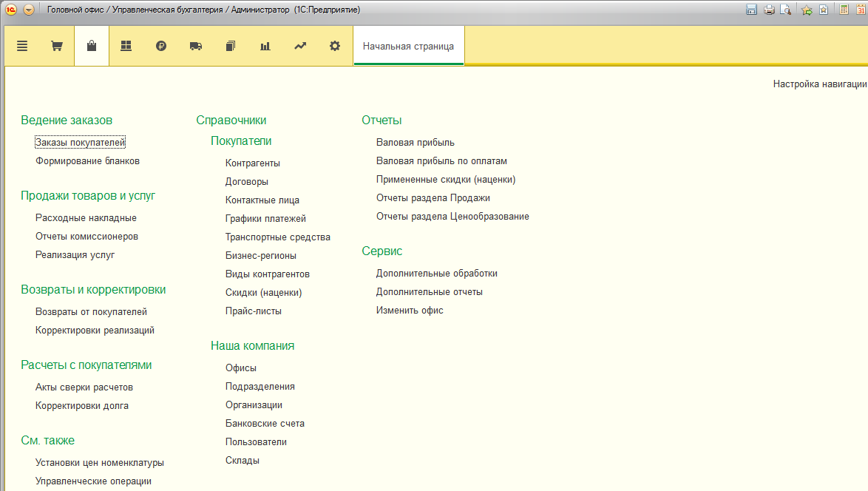868x491 pixels.
Task: Open Валовая прибыль по оплатам report
Action: click(x=441, y=161)
